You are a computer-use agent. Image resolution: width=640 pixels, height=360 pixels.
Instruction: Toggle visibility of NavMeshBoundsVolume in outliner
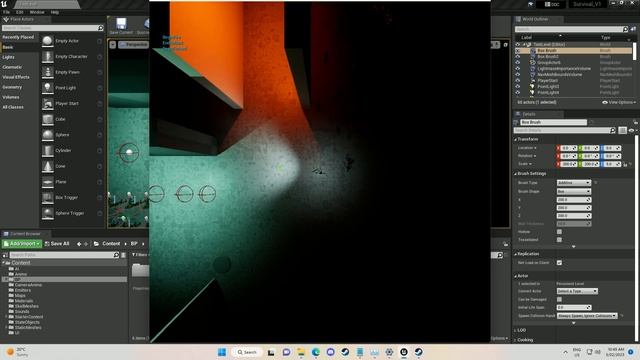[x=518, y=75]
